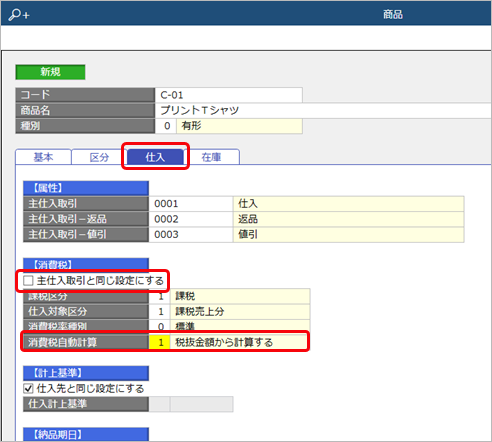Click the 仕入対象区分 code field

tap(160, 311)
